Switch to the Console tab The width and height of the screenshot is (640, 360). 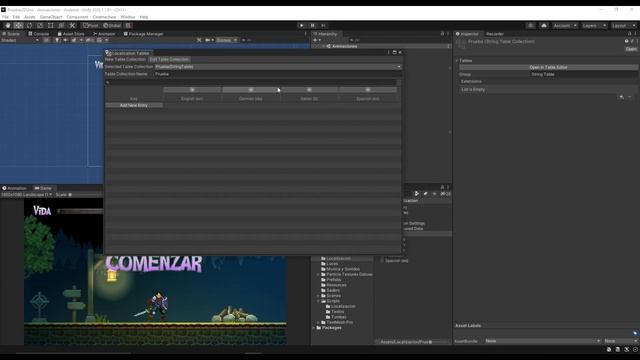coord(39,34)
